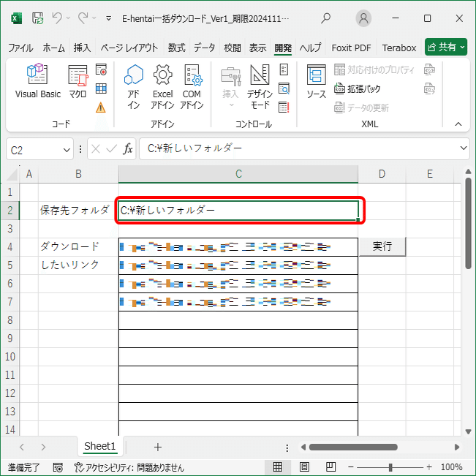Switch to Page Layout view
The height and width of the screenshot is (476, 476).
(304, 467)
